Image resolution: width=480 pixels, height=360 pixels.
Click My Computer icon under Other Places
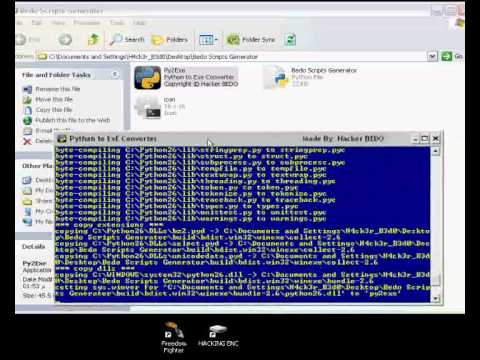coord(27,211)
